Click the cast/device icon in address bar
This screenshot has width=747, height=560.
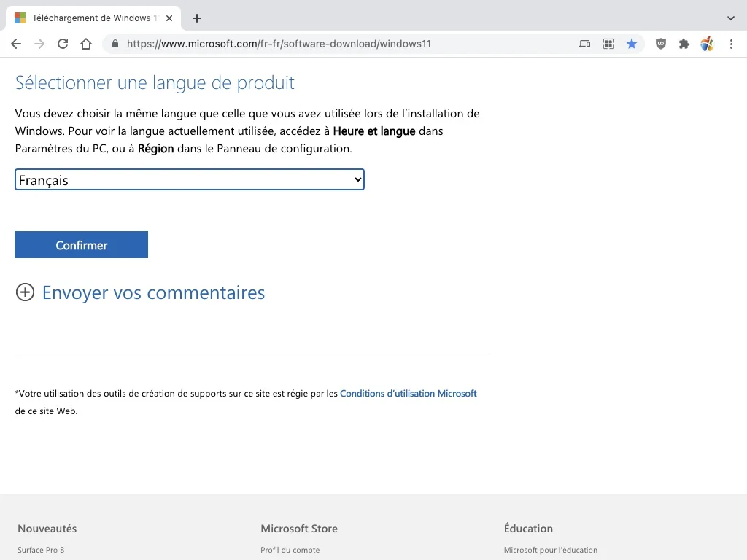click(584, 44)
